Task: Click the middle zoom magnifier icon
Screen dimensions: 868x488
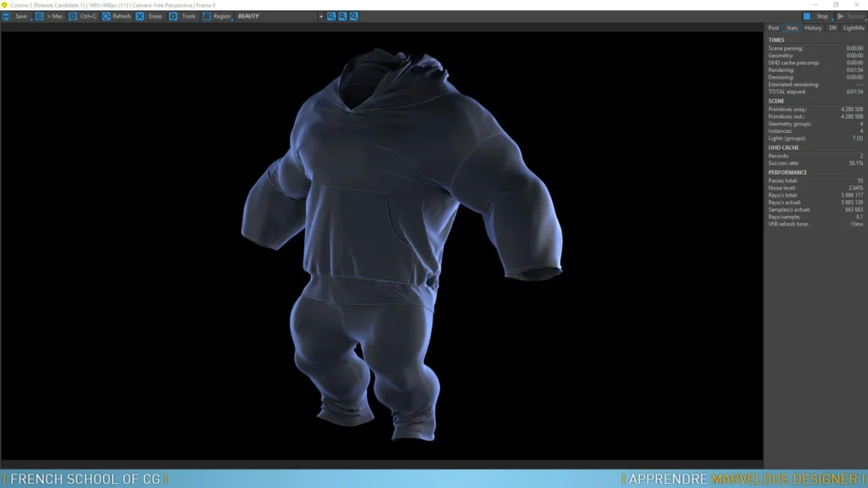Action: [342, 16]
